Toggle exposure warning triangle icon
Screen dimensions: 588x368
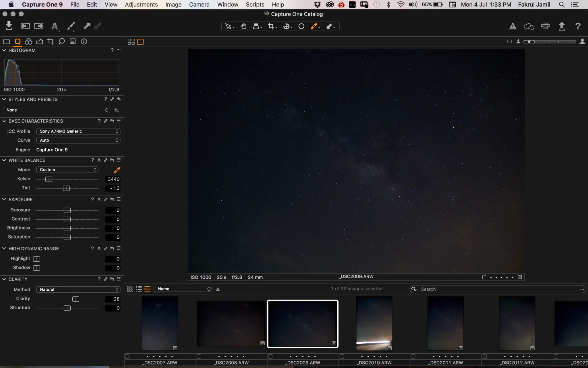(x=512, y=26)
